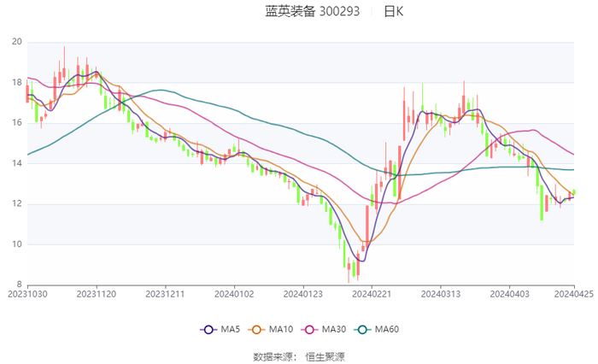
Task: Click the 20231211 date axis label
Action: coord(165,293)
